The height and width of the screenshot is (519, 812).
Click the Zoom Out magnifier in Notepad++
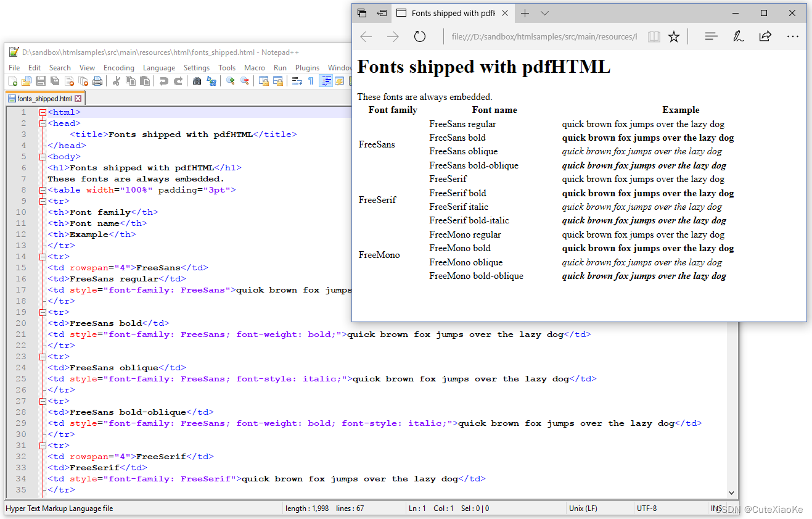click(245, 81)
